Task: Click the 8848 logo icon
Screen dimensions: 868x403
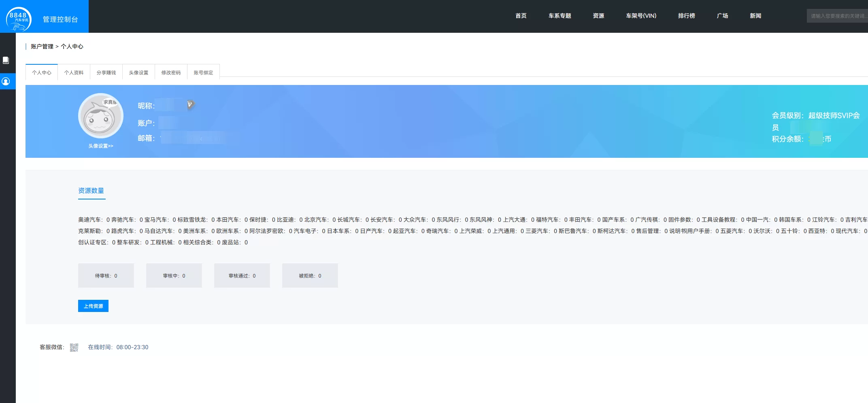Action: pyautogui.click(x=19, y=19)
